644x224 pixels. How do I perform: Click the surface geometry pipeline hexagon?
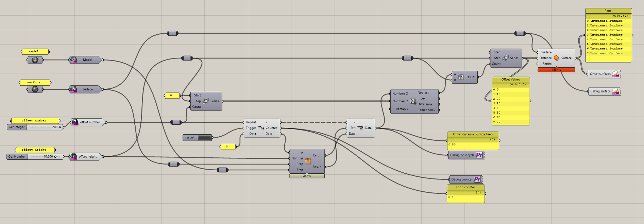[35, 89]
